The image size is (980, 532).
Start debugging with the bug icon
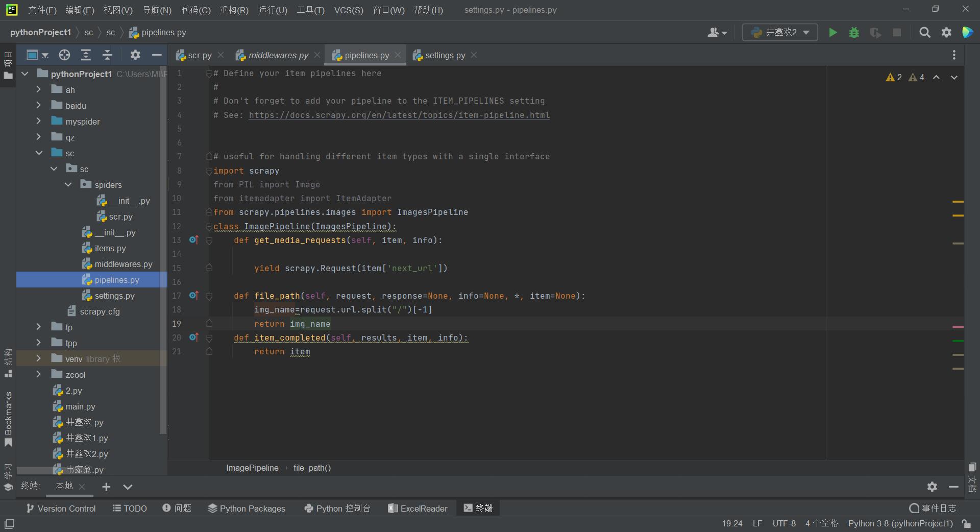pos(854,33)
